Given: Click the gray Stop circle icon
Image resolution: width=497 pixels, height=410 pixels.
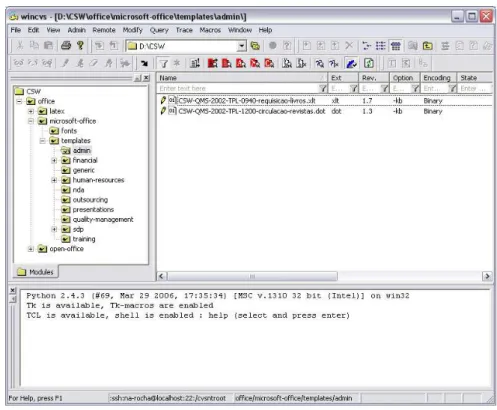Looking at the screenshot, I should tap(273, 46).
